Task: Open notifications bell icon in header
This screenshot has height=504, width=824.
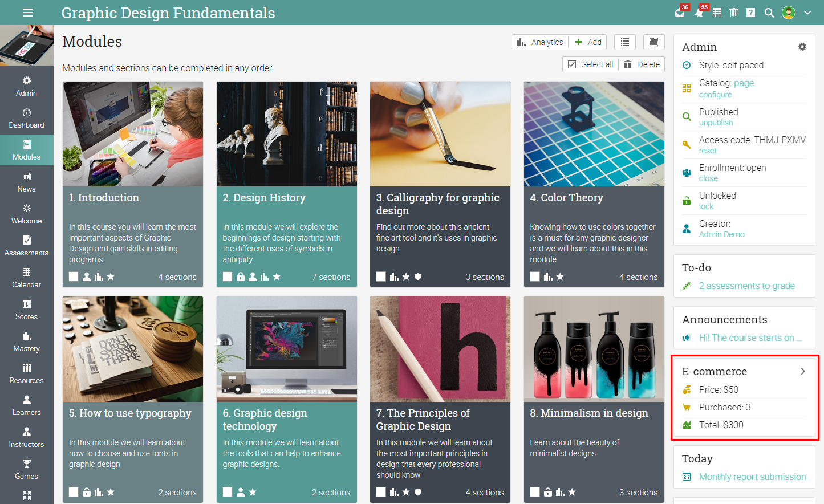Action: [699, 13]
